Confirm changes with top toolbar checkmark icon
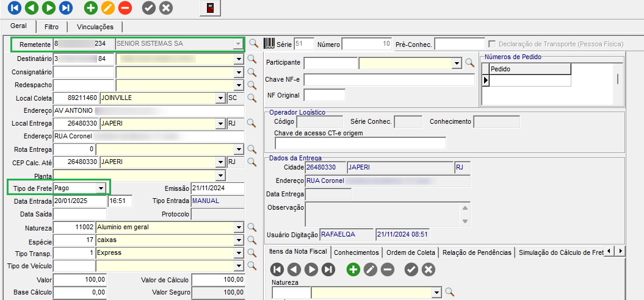This screenshot has height=300, width=644. [148, 8]
